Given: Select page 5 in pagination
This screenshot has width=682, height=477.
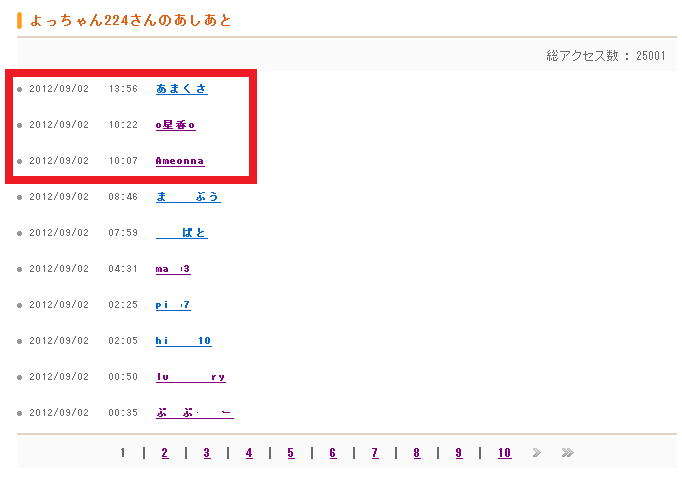Looking at the screenshot, I should [291, 453].
